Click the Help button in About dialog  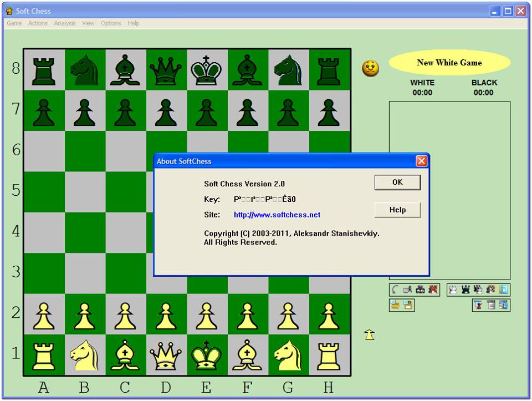pos(397,210)
